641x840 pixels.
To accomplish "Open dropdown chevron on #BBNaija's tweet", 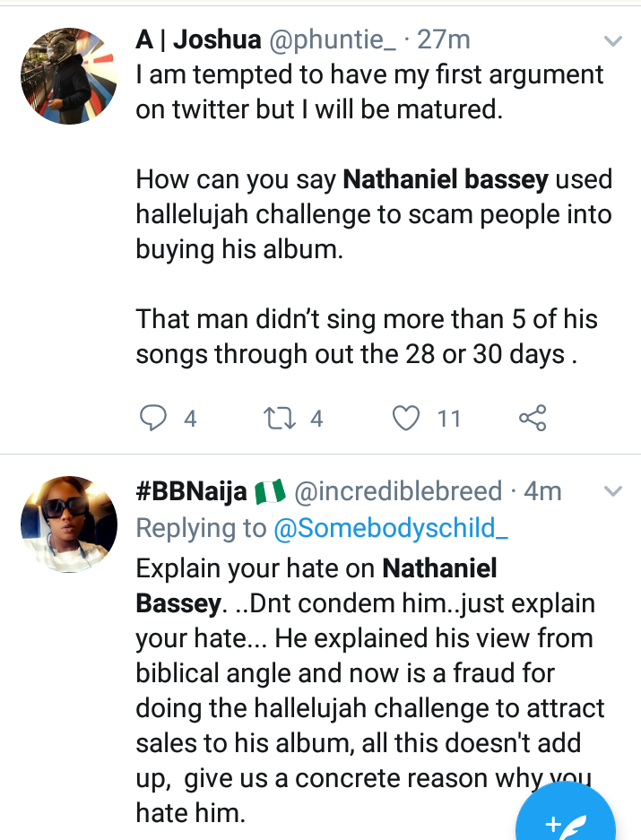I will [613, 491].
